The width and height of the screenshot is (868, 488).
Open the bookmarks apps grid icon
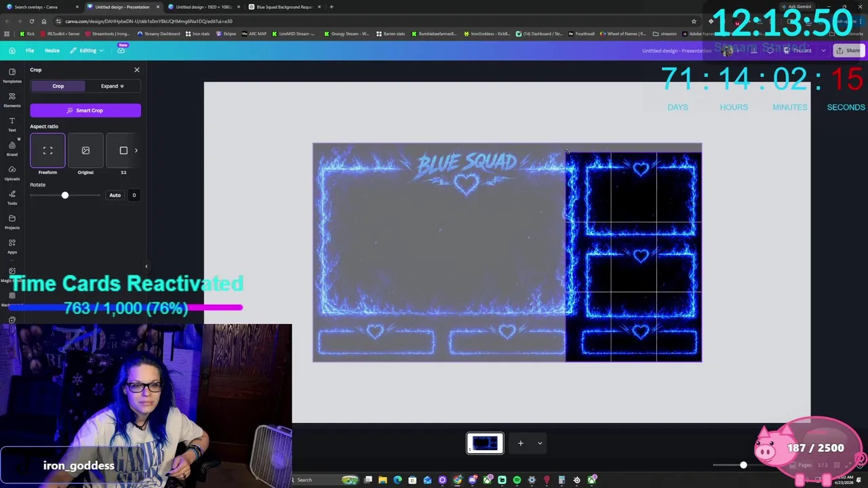click(7, 34)
